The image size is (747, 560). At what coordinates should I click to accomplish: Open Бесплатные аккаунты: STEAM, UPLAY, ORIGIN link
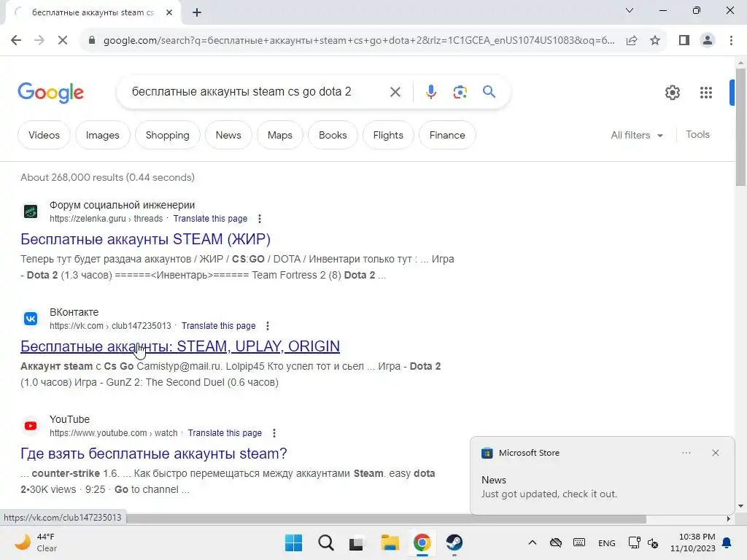[180, 346]
